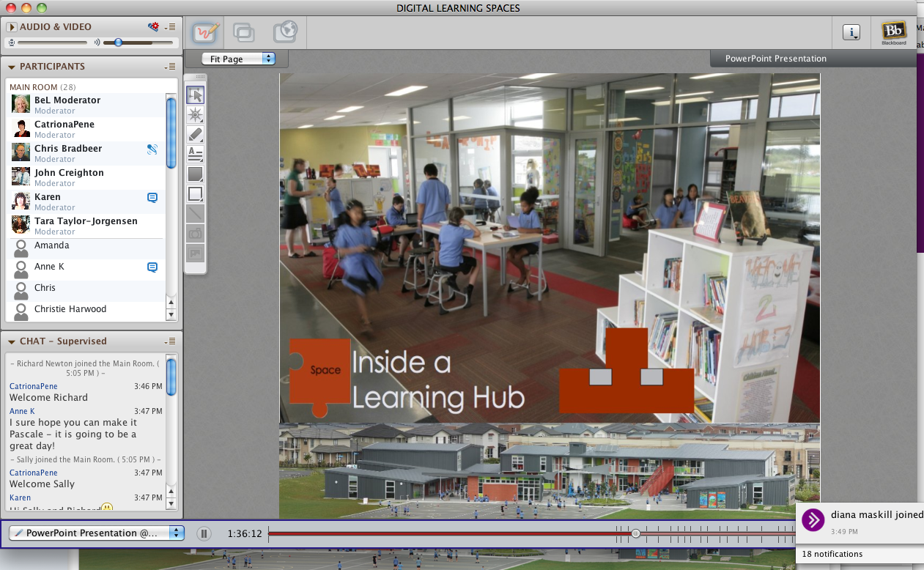Open the 18 notifications popup
The image size is (924, 570).
[x=832, y=555]
